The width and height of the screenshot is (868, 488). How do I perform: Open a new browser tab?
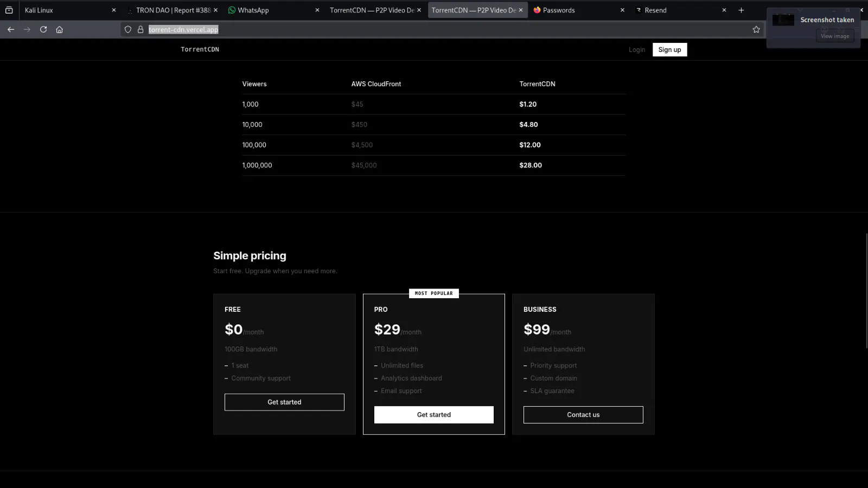click(741, 10)
